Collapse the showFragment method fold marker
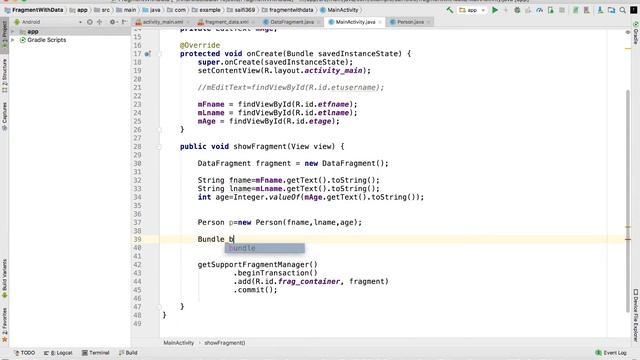The image size is (640, 360). coord(160,147)
